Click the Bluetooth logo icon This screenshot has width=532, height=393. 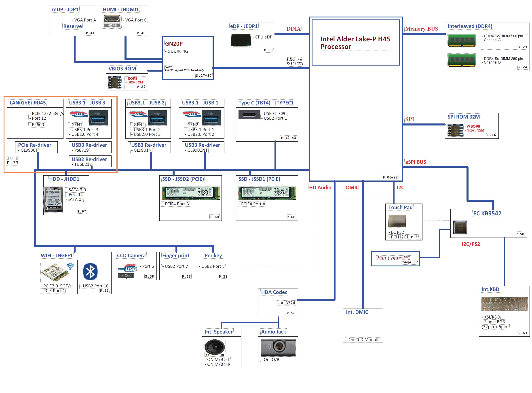point(90,272)
